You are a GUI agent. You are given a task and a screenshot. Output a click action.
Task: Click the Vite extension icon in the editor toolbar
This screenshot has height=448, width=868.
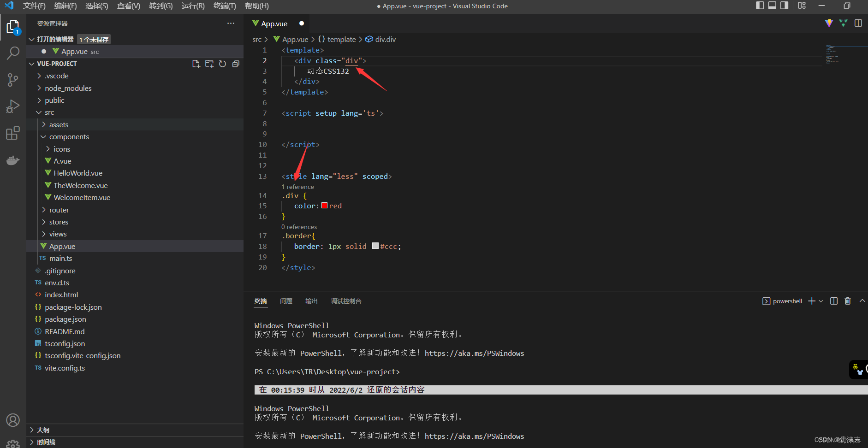[829, 23]
